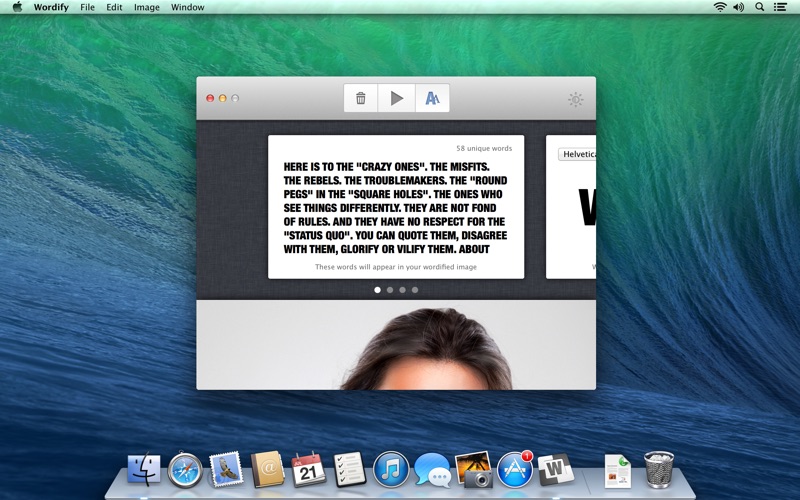
Task: Open the Edit menu
Action: (x=114, y=7)
